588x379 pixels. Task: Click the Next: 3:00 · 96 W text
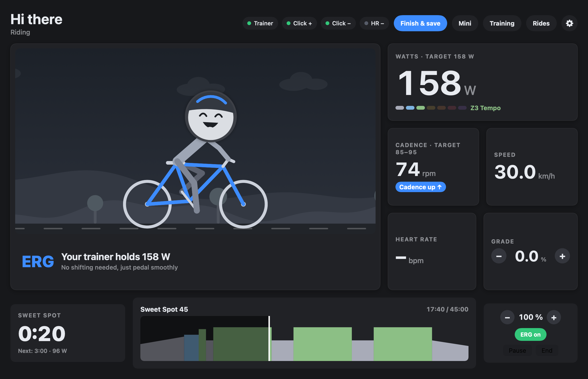[x=42, y=351]
